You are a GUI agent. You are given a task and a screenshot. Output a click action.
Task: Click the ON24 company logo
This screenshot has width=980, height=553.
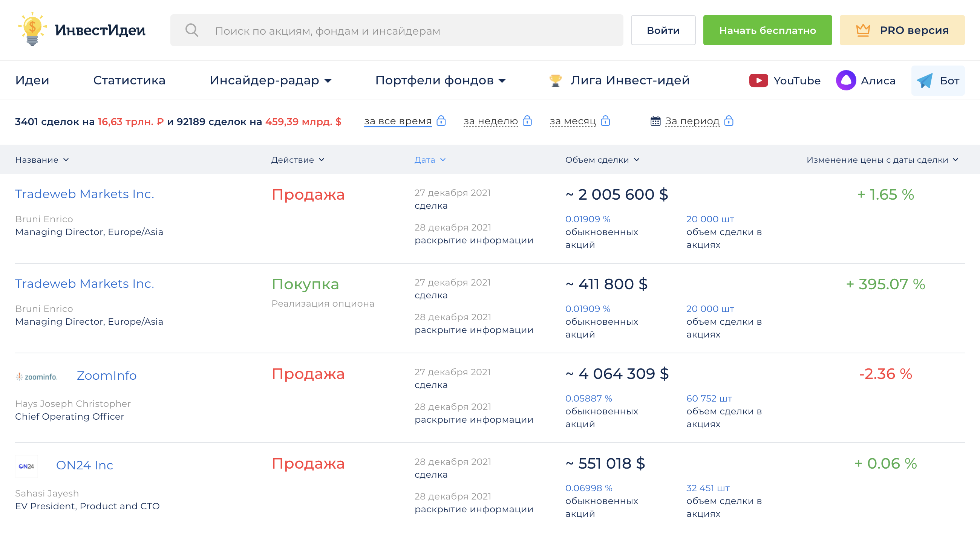(26, 466)
